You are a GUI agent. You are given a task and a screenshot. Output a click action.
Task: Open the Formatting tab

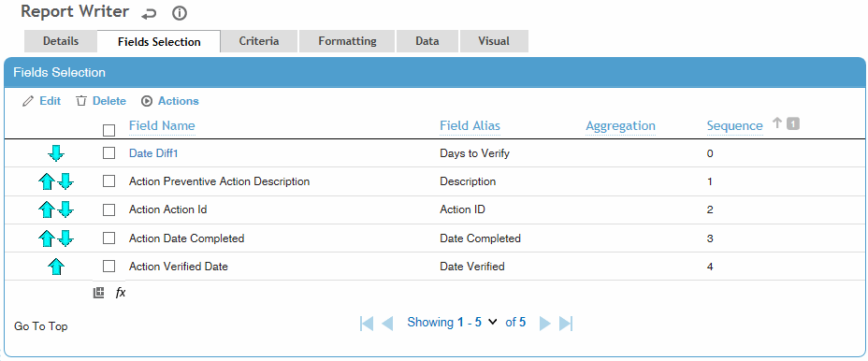point(347,41)
